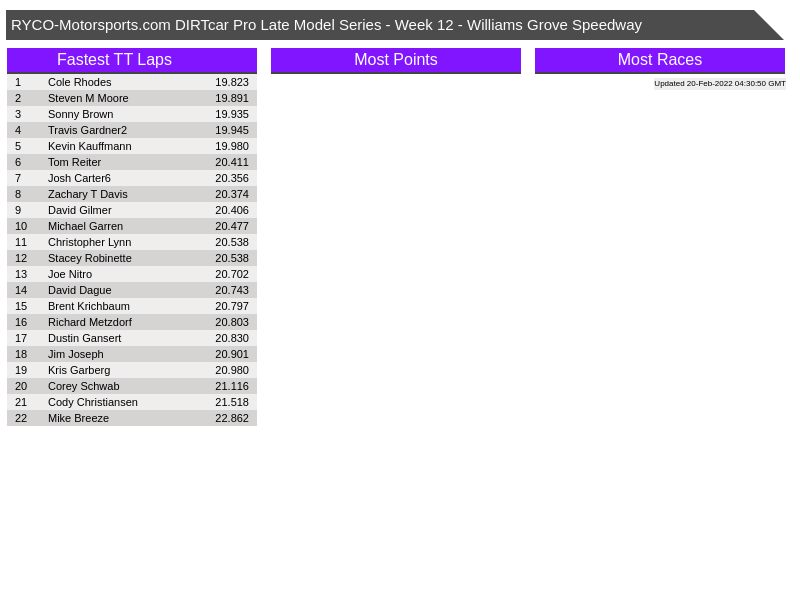Choose Sonny Brown in the list
This screenshot has height=600, width=800.
(x=80, y=114)
